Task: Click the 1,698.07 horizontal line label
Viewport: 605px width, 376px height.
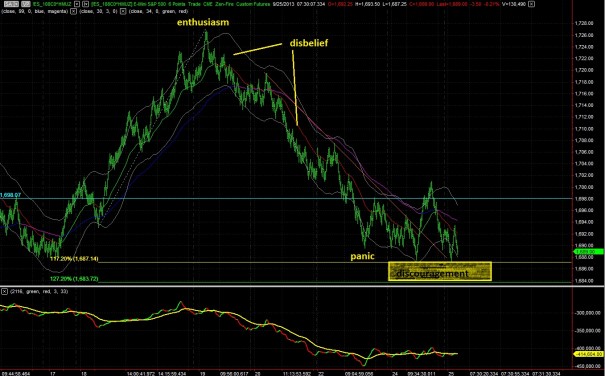Action: 10,195
